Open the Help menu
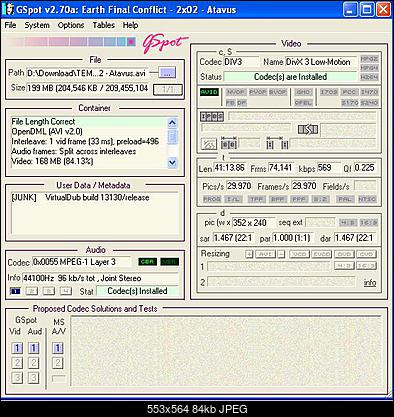The image size is (394, 417). point(130,25)
